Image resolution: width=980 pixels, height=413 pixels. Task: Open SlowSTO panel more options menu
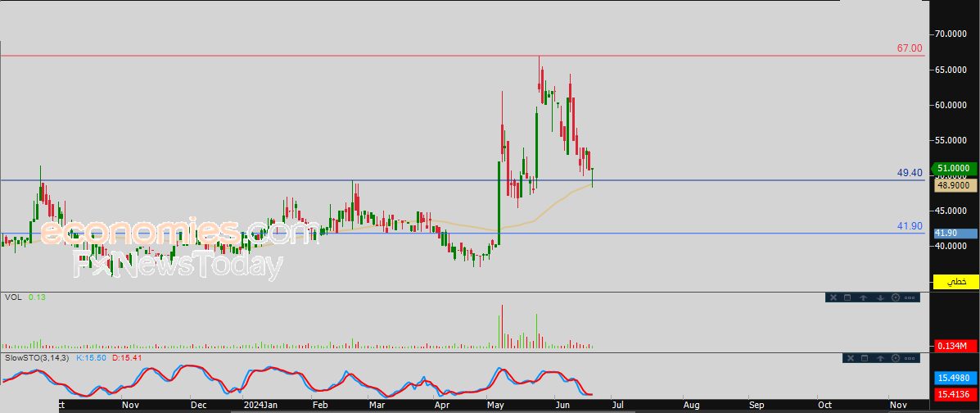tap(910, 358)
